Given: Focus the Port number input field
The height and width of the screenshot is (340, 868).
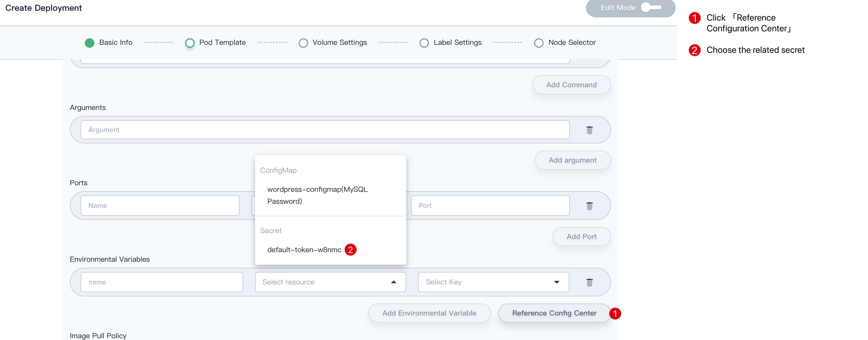Looking at the screenshot, I should [490, 206].
